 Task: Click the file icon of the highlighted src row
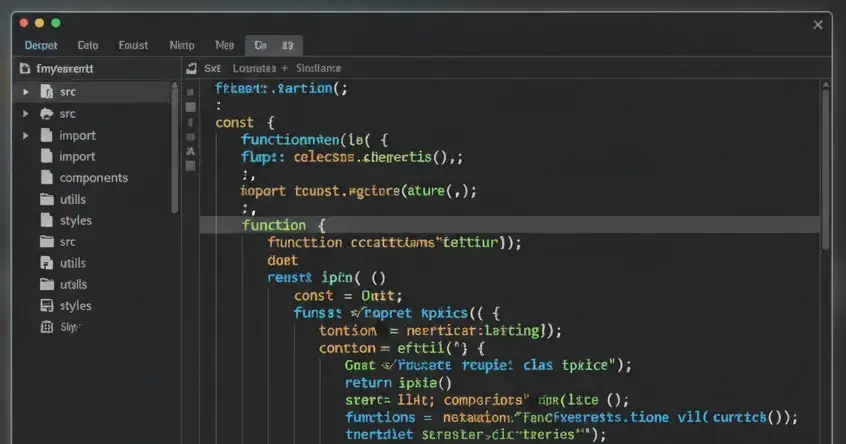coord(47,92)
